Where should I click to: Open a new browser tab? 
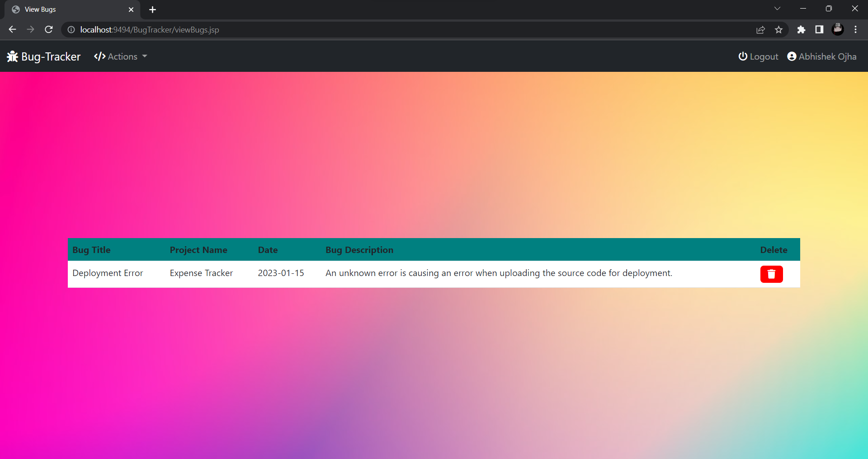[x=152, y=9]
